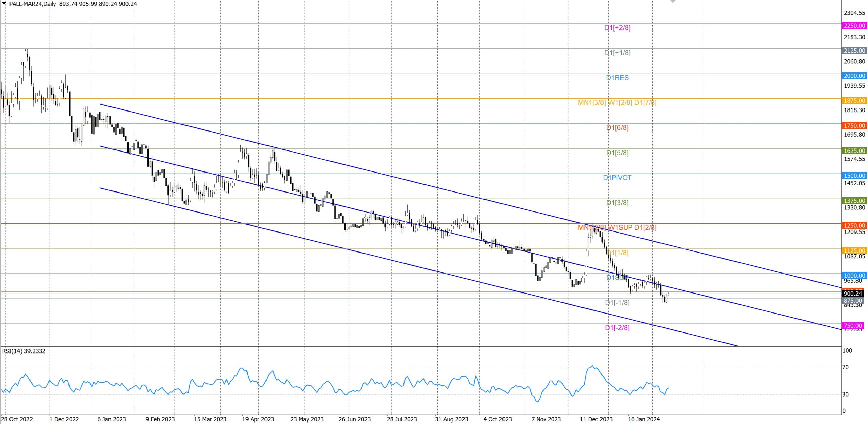Click the green 1625.00 price tag
Screen dimensions: 868x424
(x=854, y=150)
